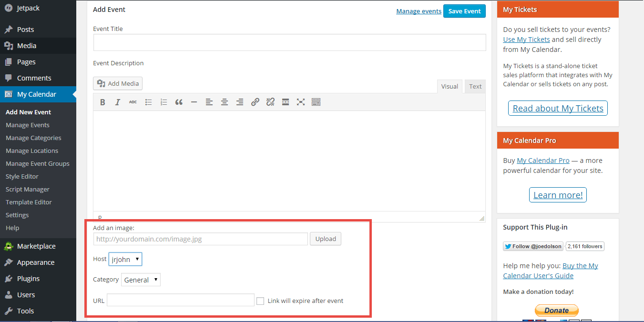Align text left in editor
The height and width of the screenshot is (322, 644).
[x=209, y=102]
